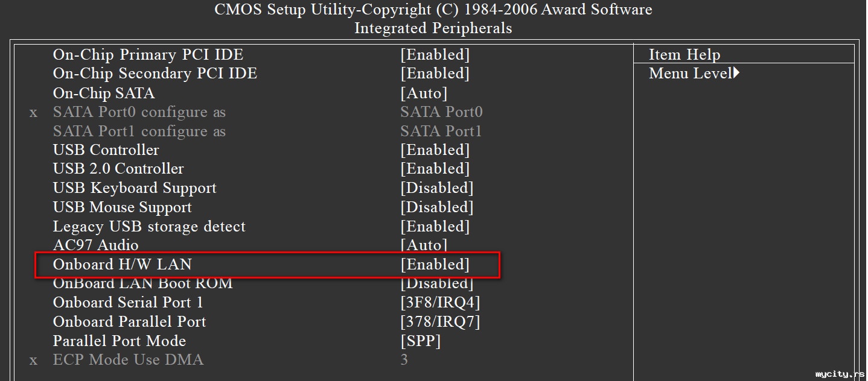This screenshot has height=381, width=868.
Task: Click the ECP Mode Use DMA value
Action: coord(404,360)
